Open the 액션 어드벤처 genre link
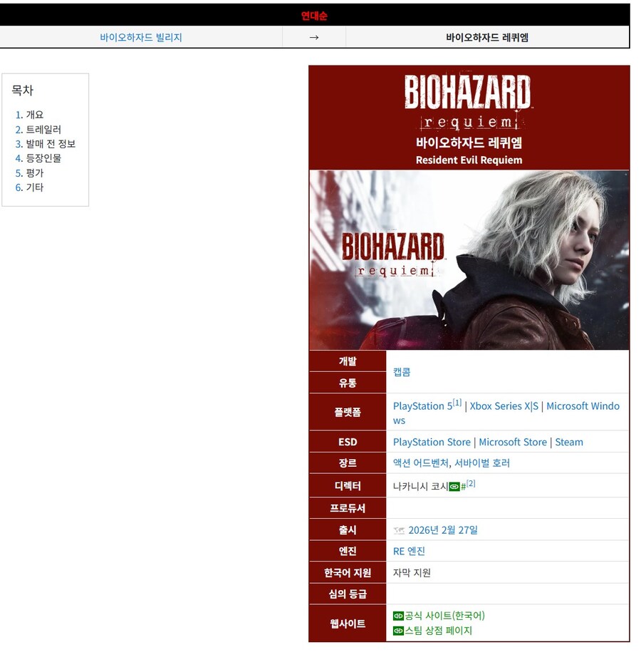The image size is (641, 672). 421,463
